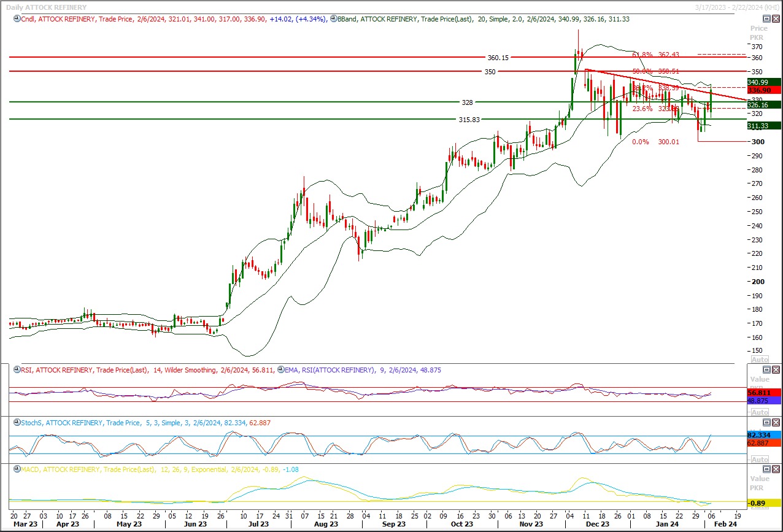The height and width of the screenshot is (532, 783).
Task: Toggle Auto scale on the RSI axis
Action: point(759,412)
